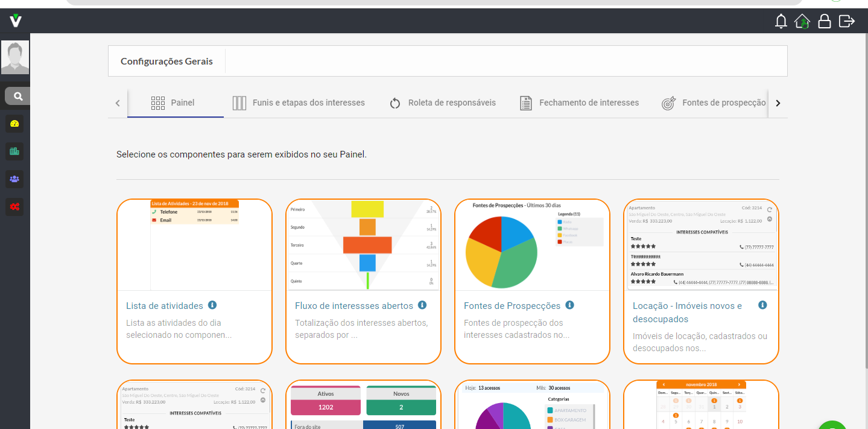Select the Lista de atividades card title
The height and width of the screenshot is (429, 868).
tap(165, 306)
